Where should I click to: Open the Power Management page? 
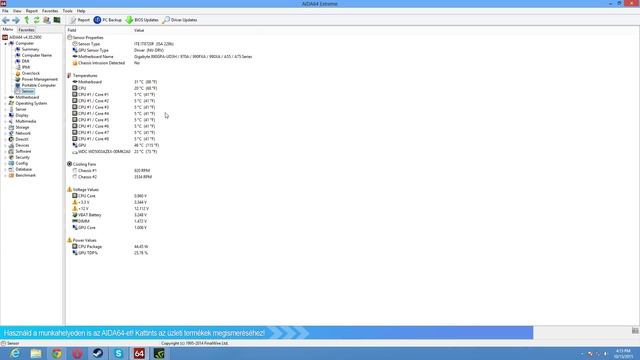point(37,79)
